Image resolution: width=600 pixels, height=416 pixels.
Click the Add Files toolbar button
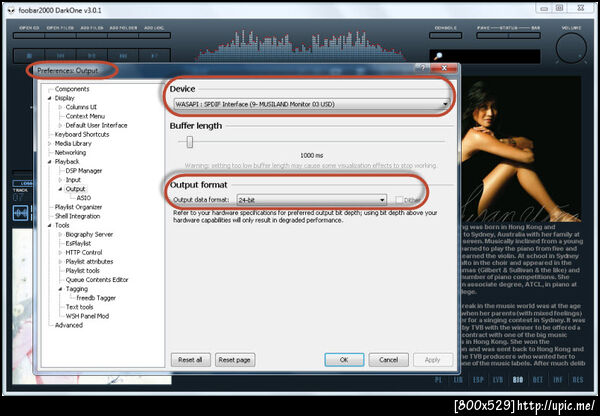point(92,36)
